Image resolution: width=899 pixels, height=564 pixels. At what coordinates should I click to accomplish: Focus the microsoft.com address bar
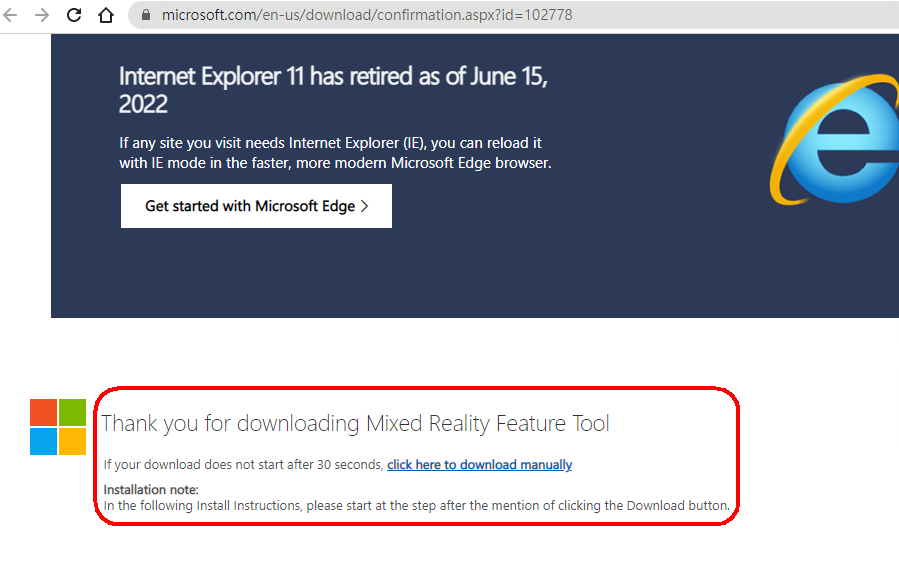pos(513,15)
